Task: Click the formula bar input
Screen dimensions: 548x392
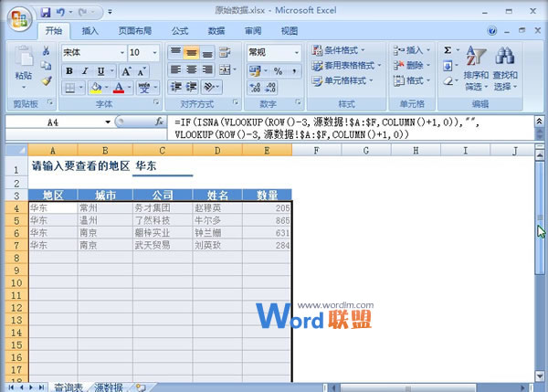Action: pyautogui.click(x=351, y=128)
